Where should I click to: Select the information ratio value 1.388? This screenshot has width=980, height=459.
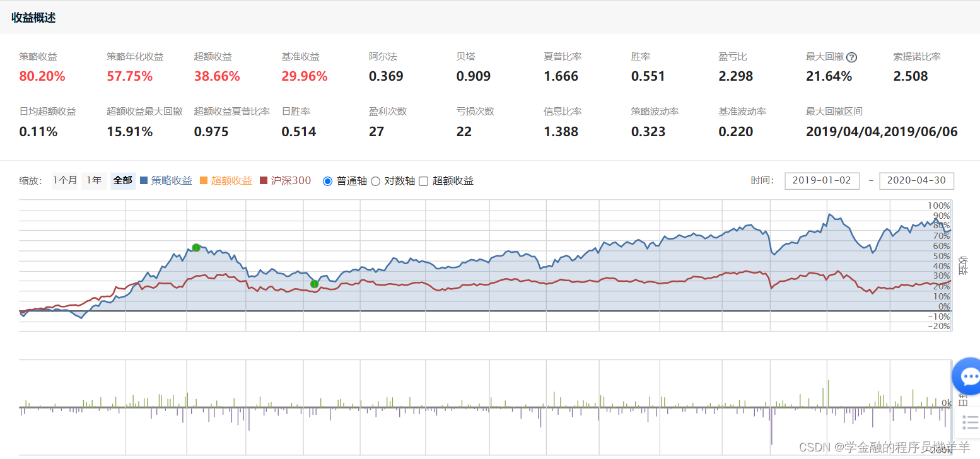(561, 132)
